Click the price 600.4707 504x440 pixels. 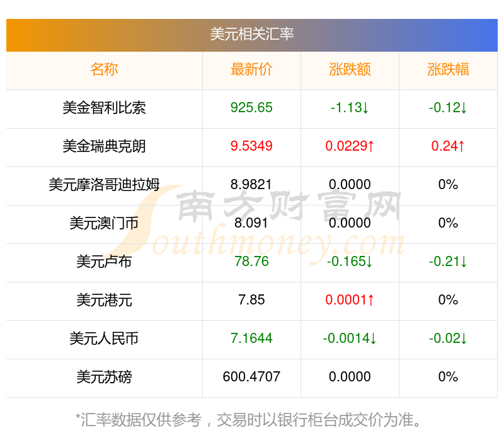click(251, 376)
